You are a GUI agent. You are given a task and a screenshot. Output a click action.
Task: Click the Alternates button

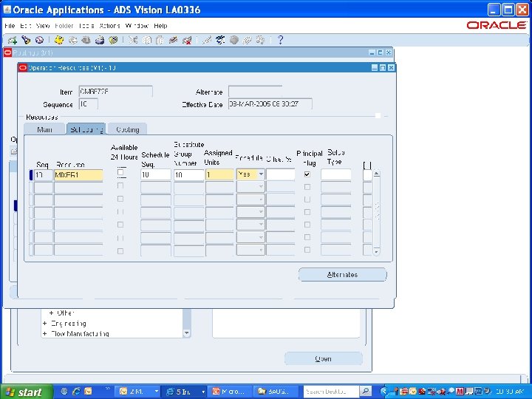[x=342, y=274]
